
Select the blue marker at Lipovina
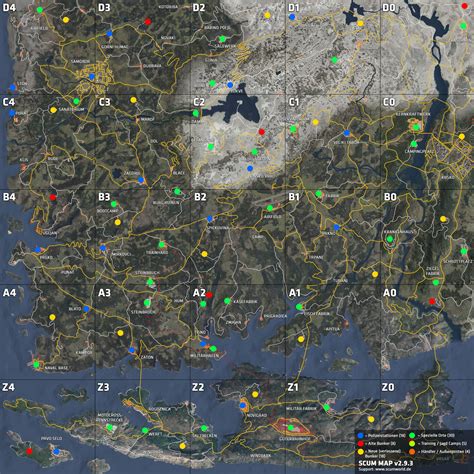point(210,219)
